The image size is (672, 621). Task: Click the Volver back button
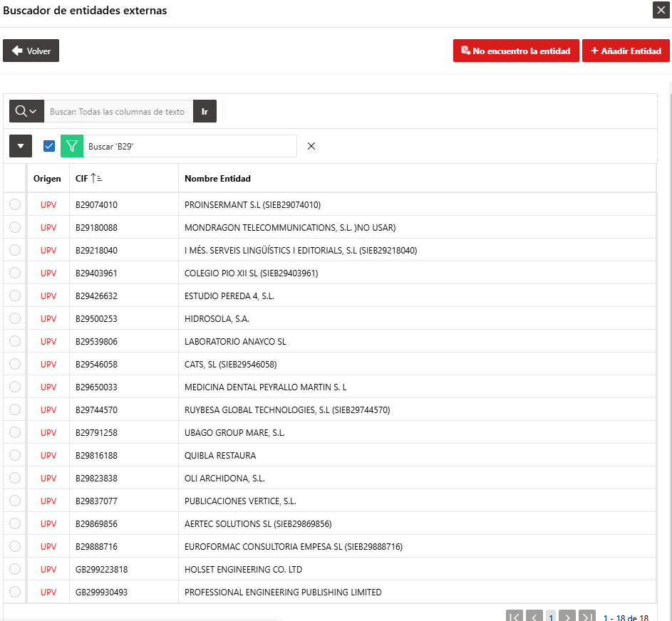coord(31,51)
